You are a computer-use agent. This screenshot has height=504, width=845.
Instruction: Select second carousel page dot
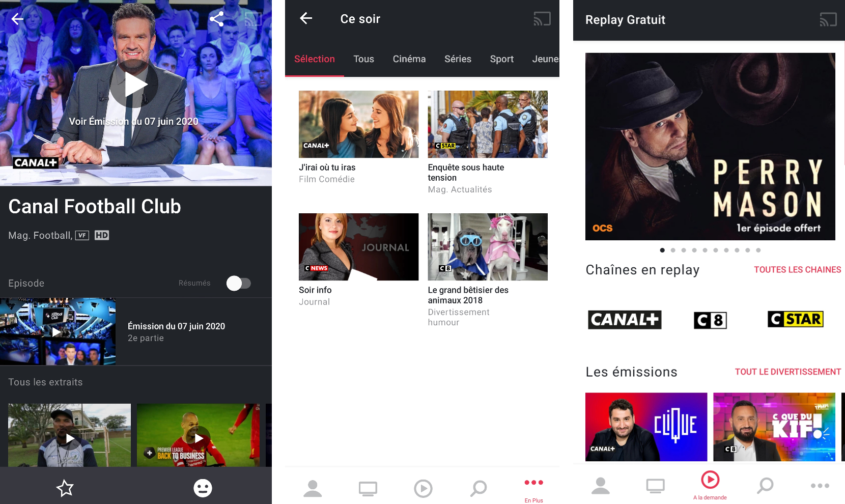click(673, 250)
